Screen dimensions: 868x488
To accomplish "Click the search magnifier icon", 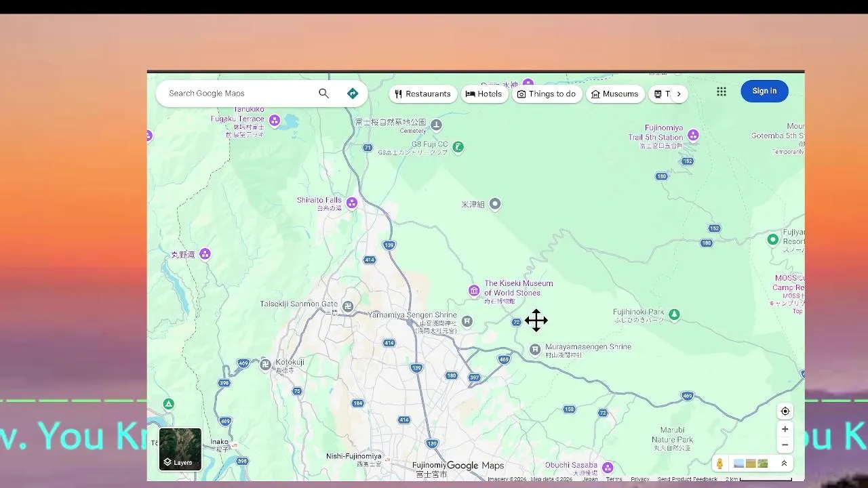I will (323, 94).
